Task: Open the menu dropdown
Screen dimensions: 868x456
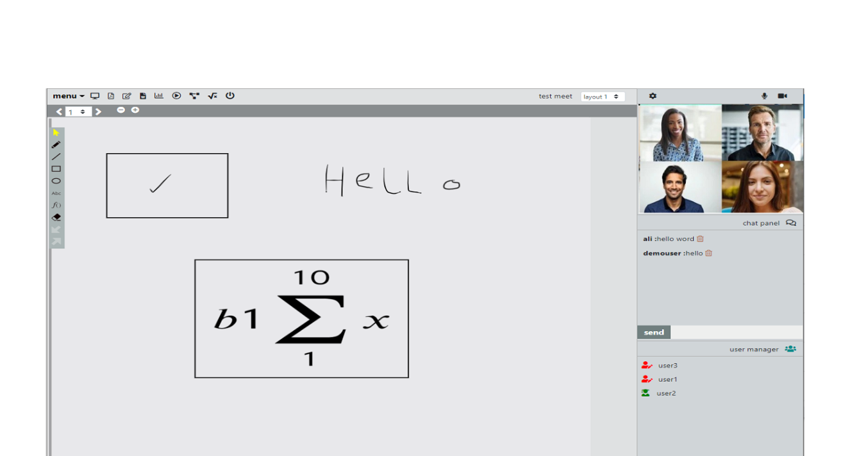Action: [x=69, y=96]
